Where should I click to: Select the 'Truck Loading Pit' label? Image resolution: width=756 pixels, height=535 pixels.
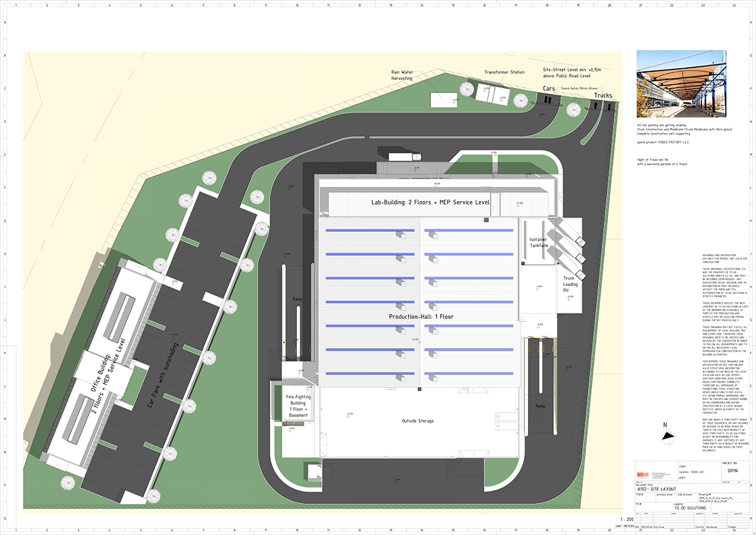[x=570, y=285]
